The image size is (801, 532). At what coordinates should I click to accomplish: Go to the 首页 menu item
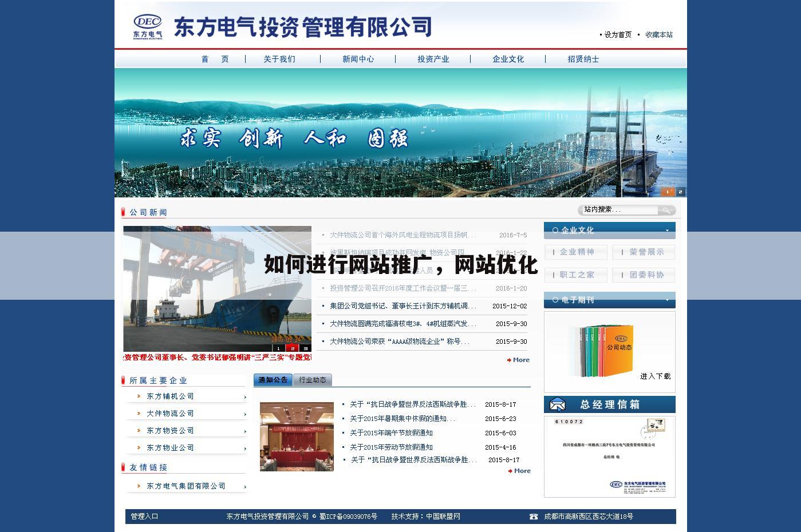pyautogui.click(x=215, y=59)
